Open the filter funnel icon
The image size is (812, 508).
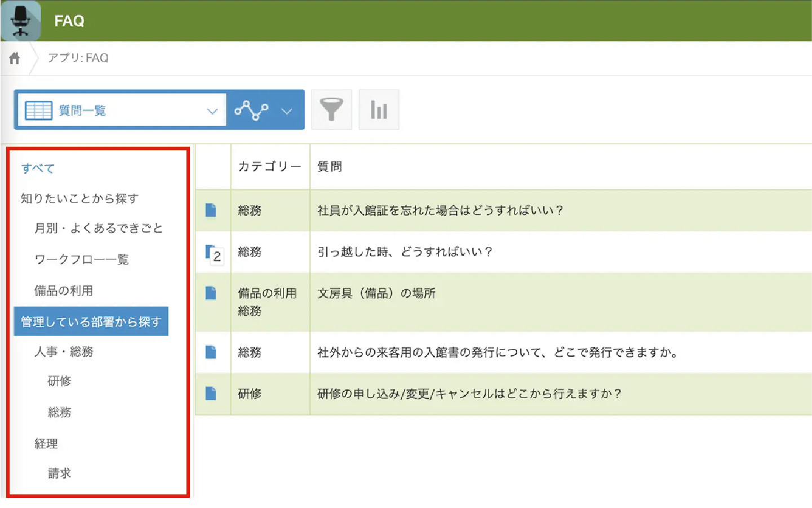pos(331,109)
